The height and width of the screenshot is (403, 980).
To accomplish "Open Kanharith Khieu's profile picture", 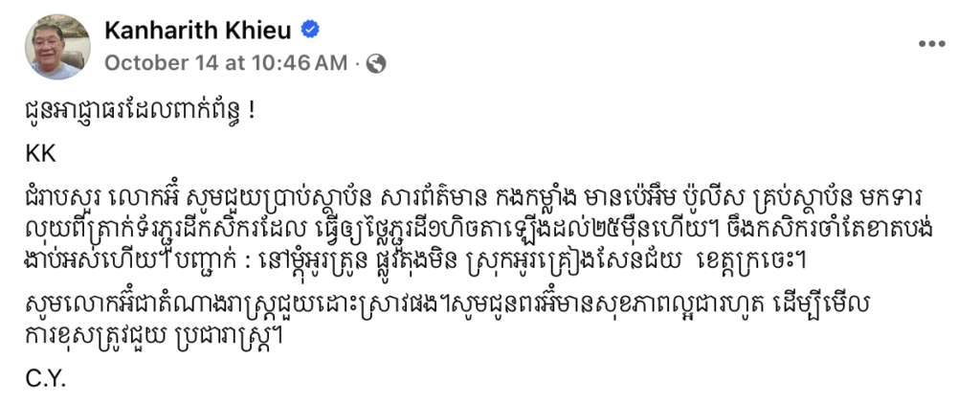I will coord(57,47).
